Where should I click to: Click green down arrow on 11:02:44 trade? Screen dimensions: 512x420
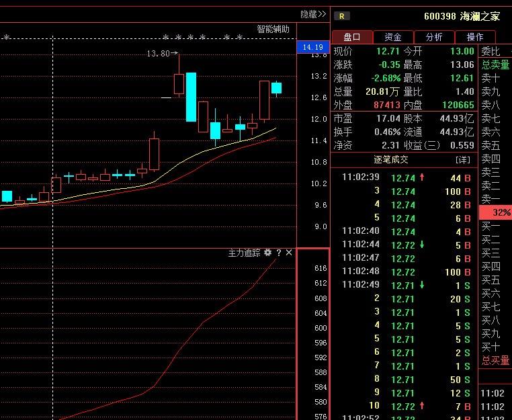(422, 245)
